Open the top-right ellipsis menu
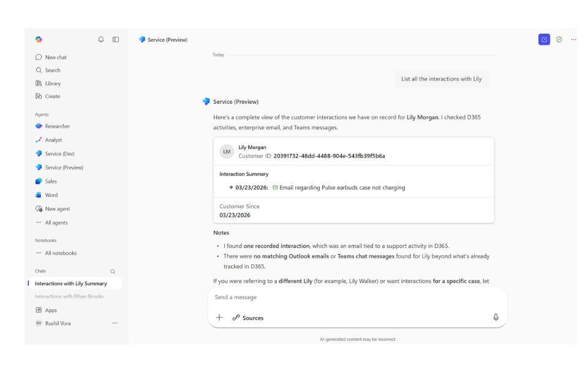The width and height of the screenshot is (588, 368). (x=574, y=39)
